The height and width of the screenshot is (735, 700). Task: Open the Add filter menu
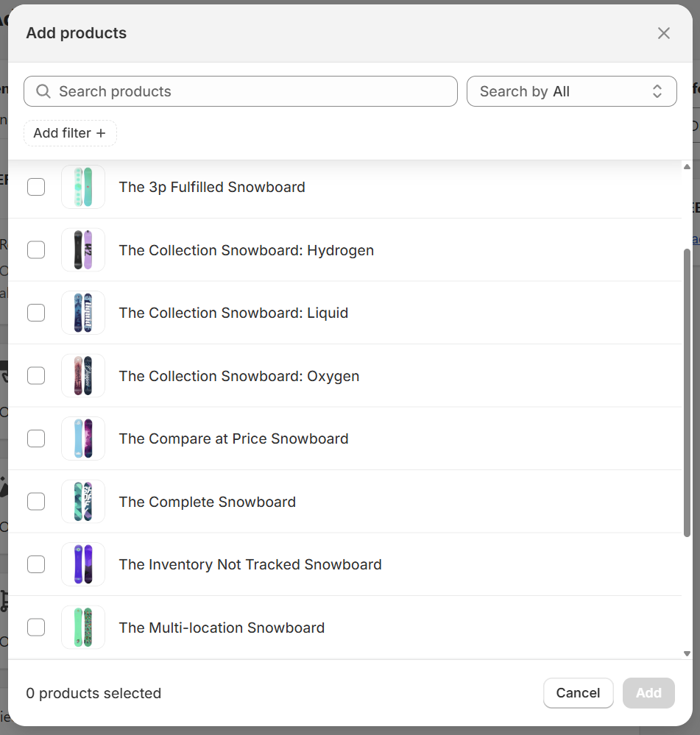click(x=70, y=133)
